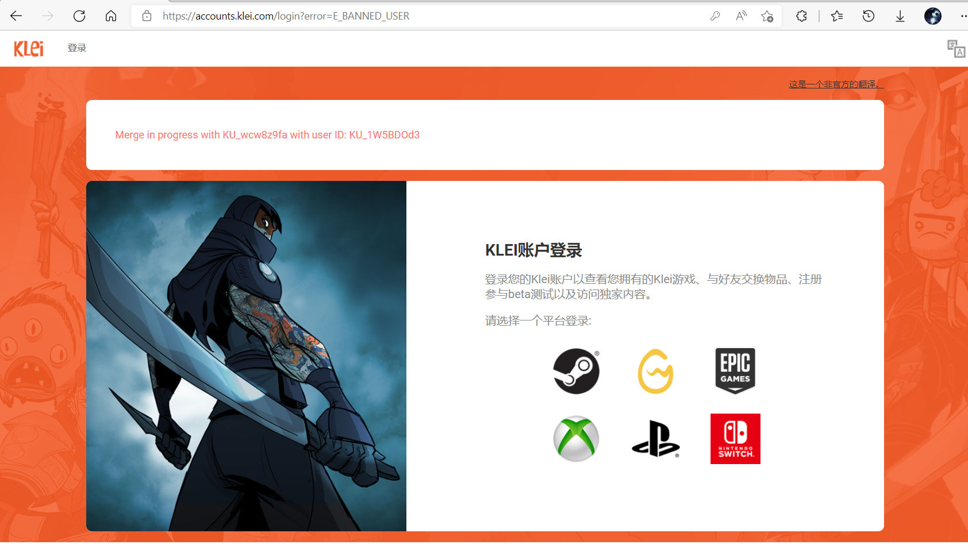Open the Klei logo homepage
968x560 pixels.
click(29, 48)
